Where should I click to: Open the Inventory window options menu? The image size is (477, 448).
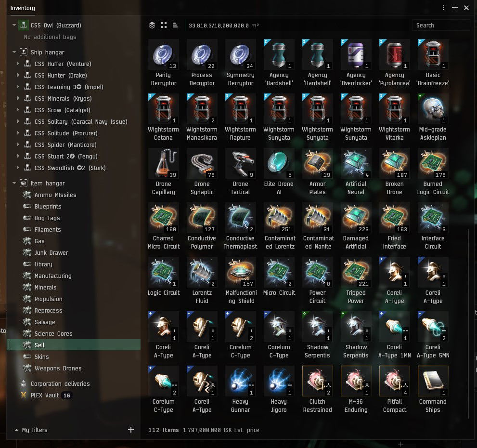[443, 8]
